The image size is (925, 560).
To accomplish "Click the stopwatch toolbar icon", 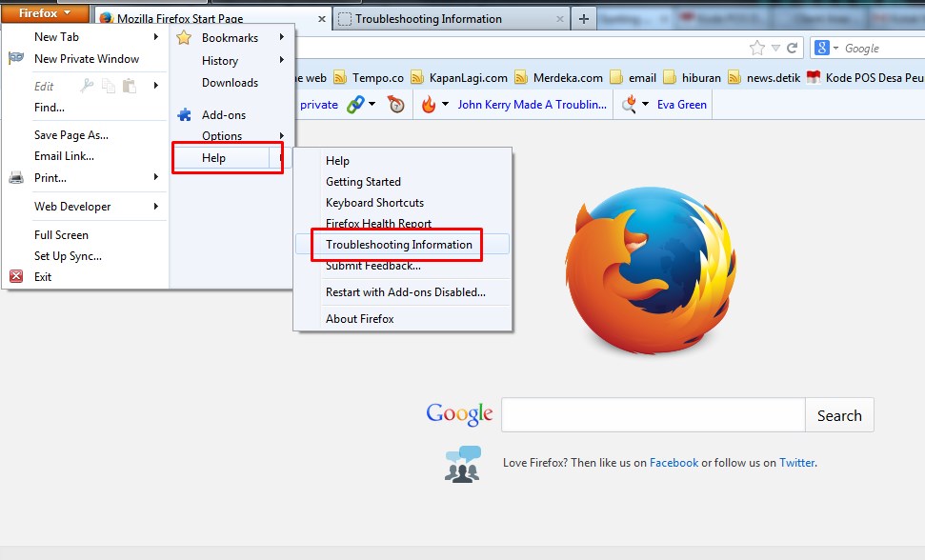I will 396,105.
